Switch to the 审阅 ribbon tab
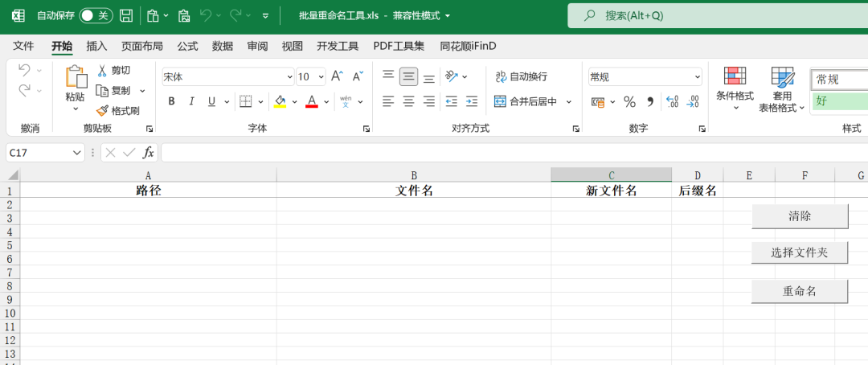The width and height of the screenshot is (868, 365). pos(257,47)
